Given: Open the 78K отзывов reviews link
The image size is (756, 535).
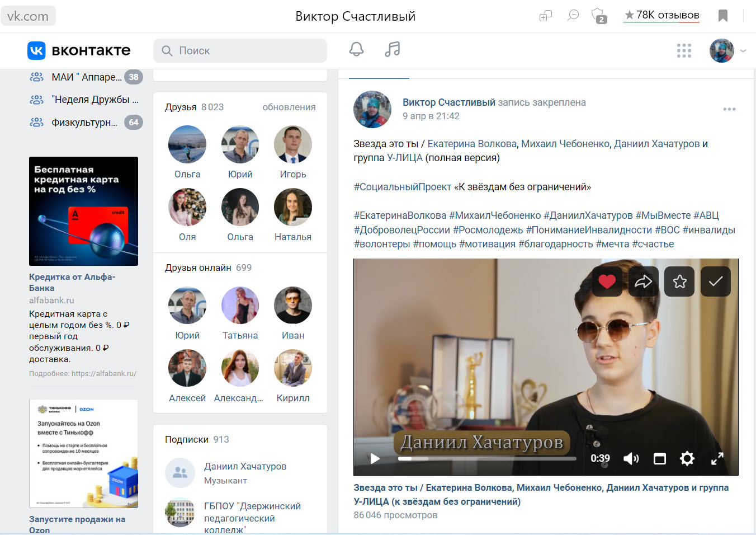Looking at the screenshot, I should pyautogui.click(x=661, y=15).
